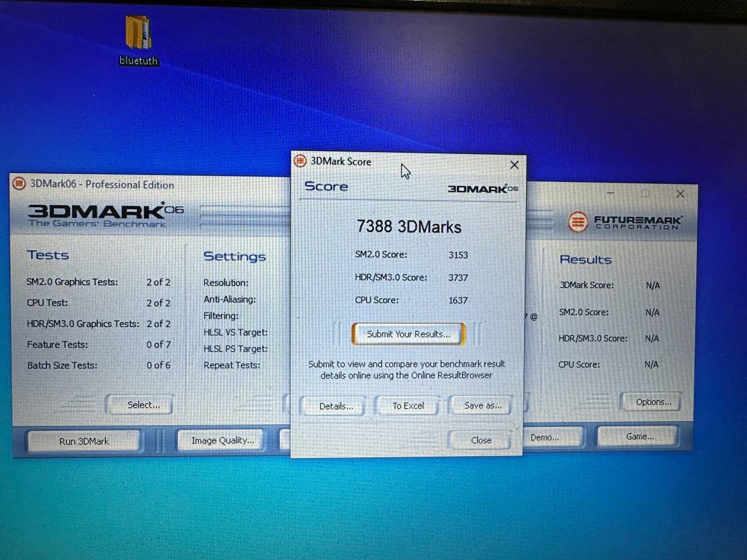Image resolution: width=747 pixels, height=560 pixels.
Task: Click SM2.0 Graphics Tests label
Action: 72,282
